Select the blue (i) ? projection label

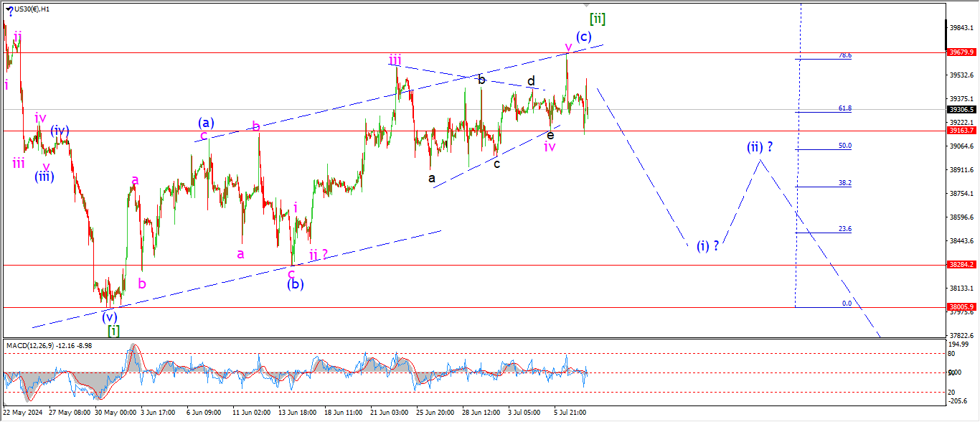(707, 245)
